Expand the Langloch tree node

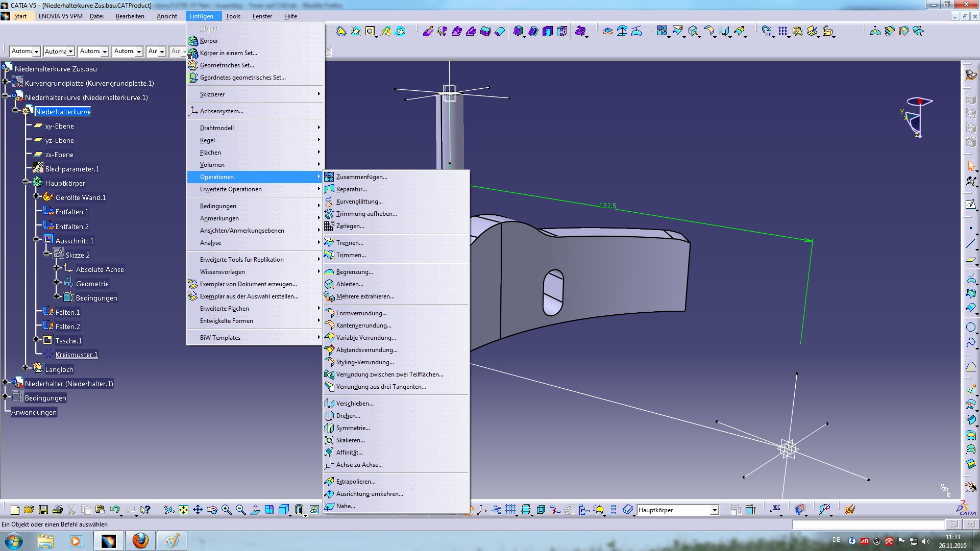26,367
